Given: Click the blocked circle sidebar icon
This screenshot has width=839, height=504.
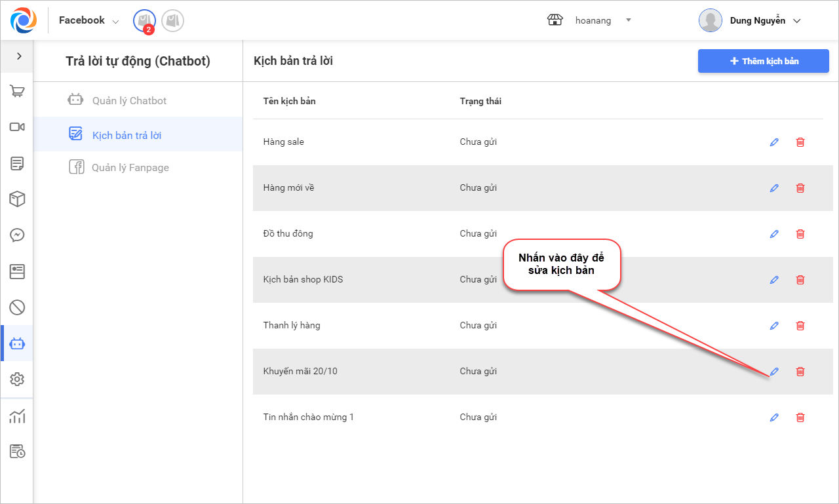Looking at the screenshot, I should (17, 307).
